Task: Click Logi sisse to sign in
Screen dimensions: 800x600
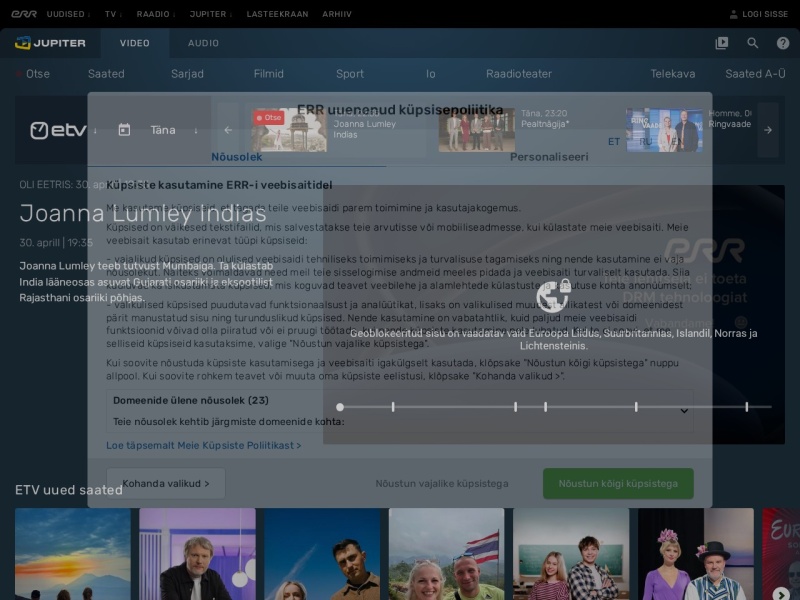Action: pyautogui.click(x=765, y=14)
